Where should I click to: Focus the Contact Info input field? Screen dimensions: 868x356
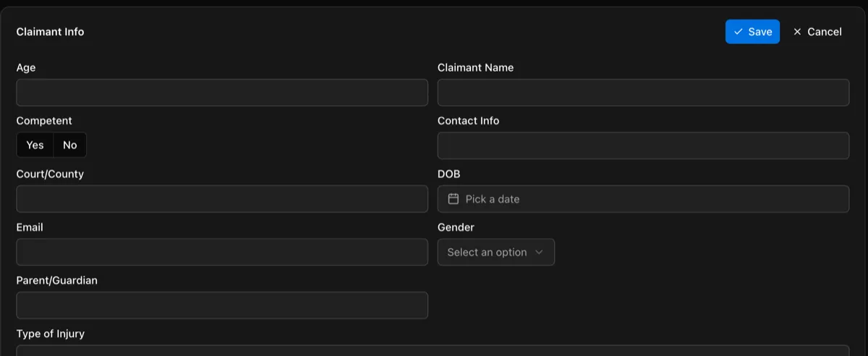pos(643,145)
